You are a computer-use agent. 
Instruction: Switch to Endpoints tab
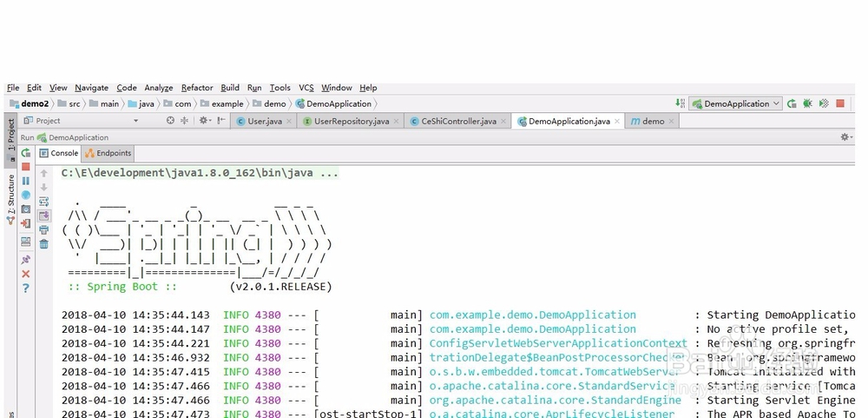coord(108,153)
